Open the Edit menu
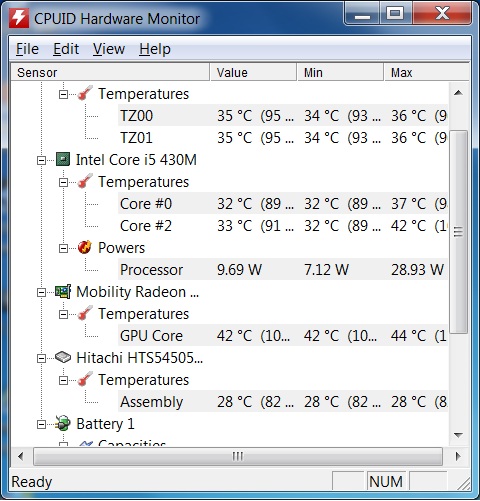Image resolution: width=480 pixels, height=501 pixels. [66, 49]
